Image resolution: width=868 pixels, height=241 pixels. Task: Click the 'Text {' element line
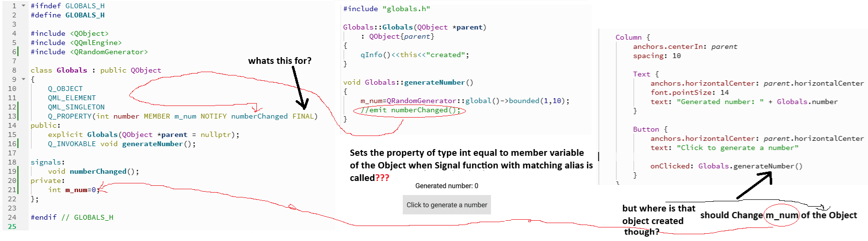point(646,74)
